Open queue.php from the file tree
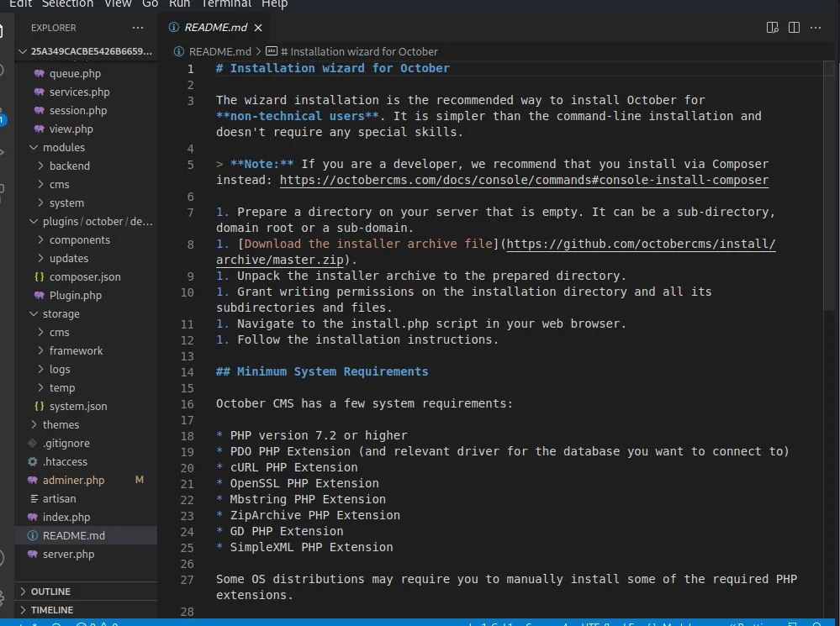The height and width of the screenshot is (626, 840). (75, 74)
